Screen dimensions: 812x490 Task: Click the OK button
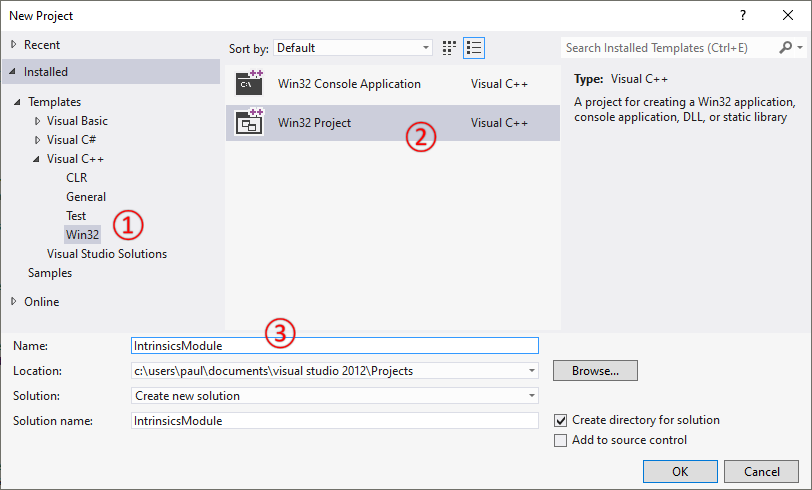tap(680, 471)
